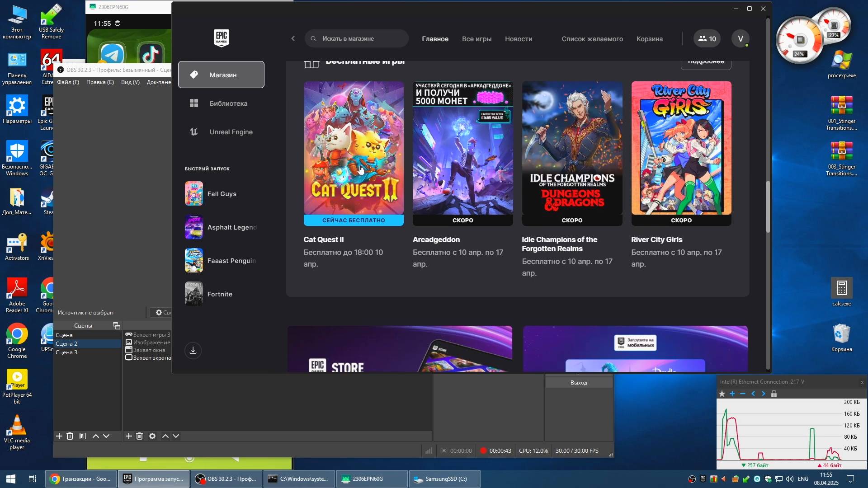This screenshot has height=488, width=868.
Task: Go back using the left chevron near search
Action: pyautogui.click(x=293, y=39)
